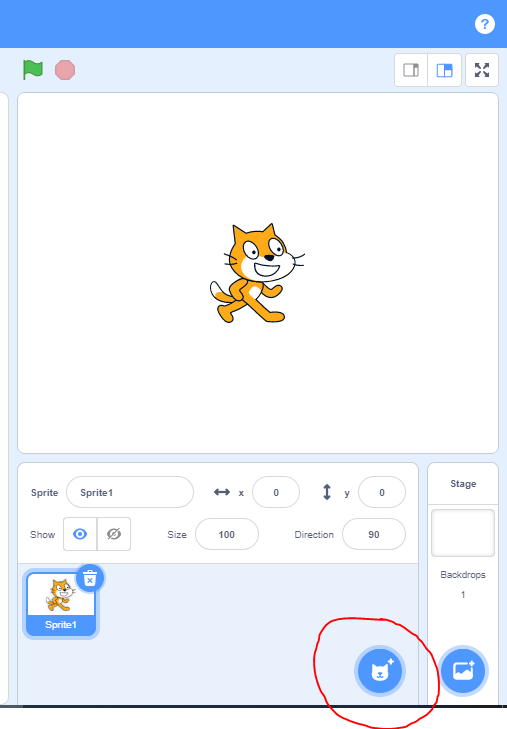This screenshot has height=729, width=507.
Task: Hide sprite using the crossed-eye toggle
Action: coord(114,534)
